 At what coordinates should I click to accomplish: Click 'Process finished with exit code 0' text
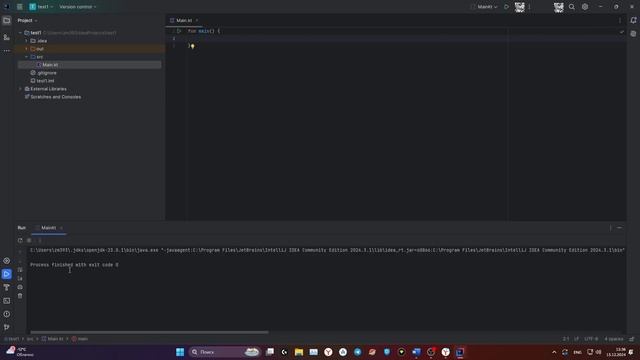74,265
